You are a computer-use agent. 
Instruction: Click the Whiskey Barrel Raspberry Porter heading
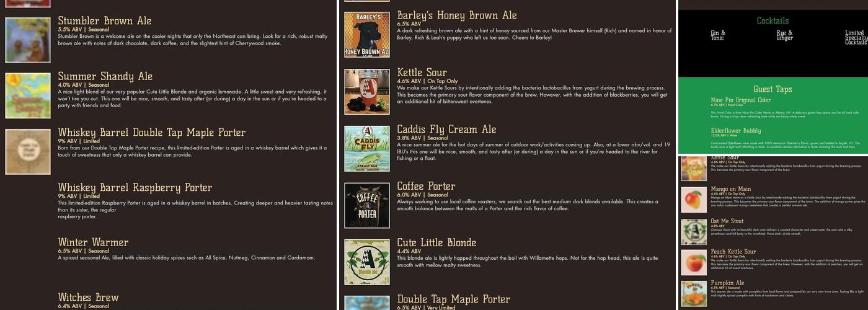coord(135,187)
